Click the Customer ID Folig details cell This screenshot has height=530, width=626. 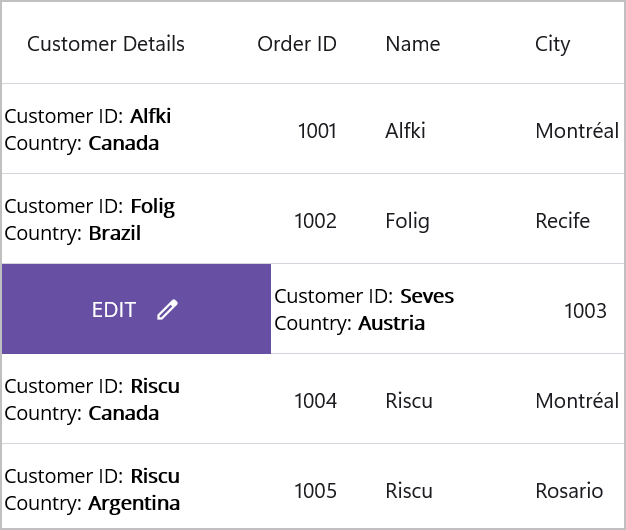click(x=90, y=219)
